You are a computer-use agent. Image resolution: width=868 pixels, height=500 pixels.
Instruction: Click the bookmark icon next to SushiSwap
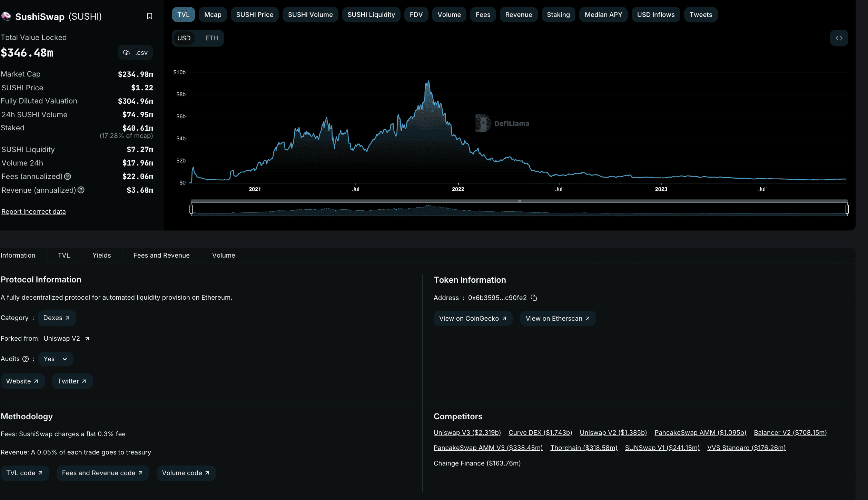pos(149,16)
